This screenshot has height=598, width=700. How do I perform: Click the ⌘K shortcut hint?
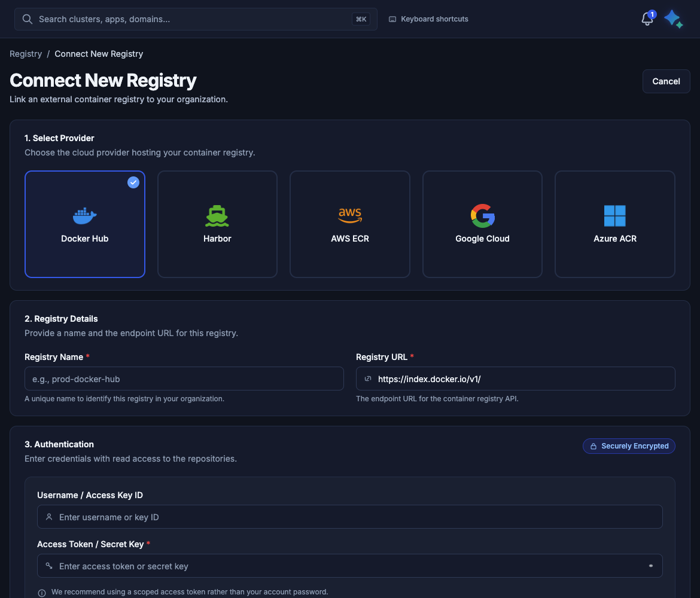pos(361,19)
